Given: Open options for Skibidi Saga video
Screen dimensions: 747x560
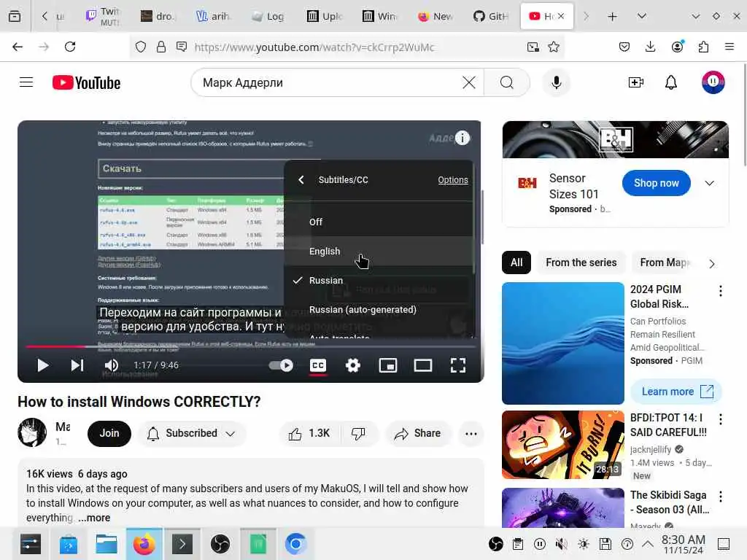Looking at the screenshot, I should point(720,497).
